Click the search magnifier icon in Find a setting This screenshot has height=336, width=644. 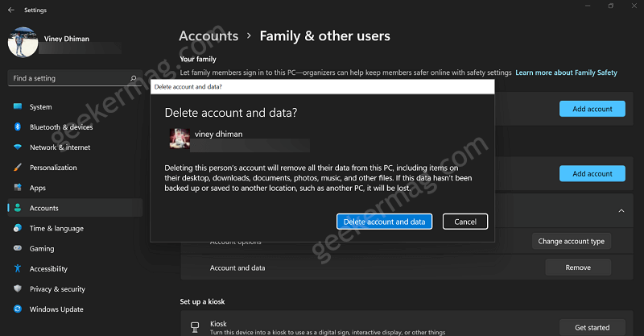point(133,78)
